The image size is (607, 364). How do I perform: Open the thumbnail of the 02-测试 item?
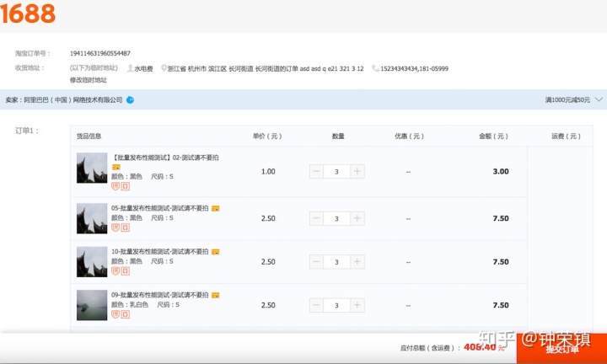[92, 168]
